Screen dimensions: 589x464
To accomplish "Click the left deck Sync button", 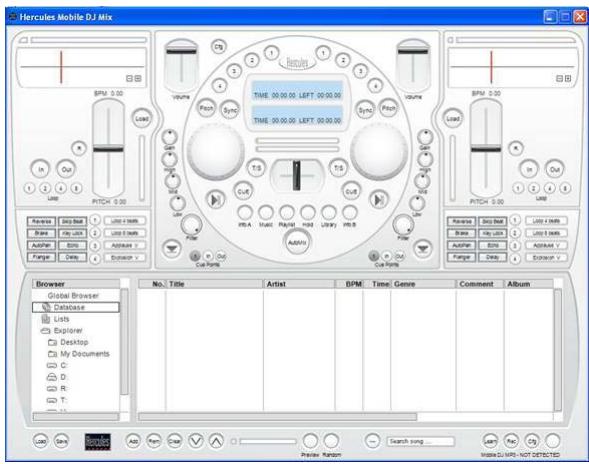I will point(230,110).
